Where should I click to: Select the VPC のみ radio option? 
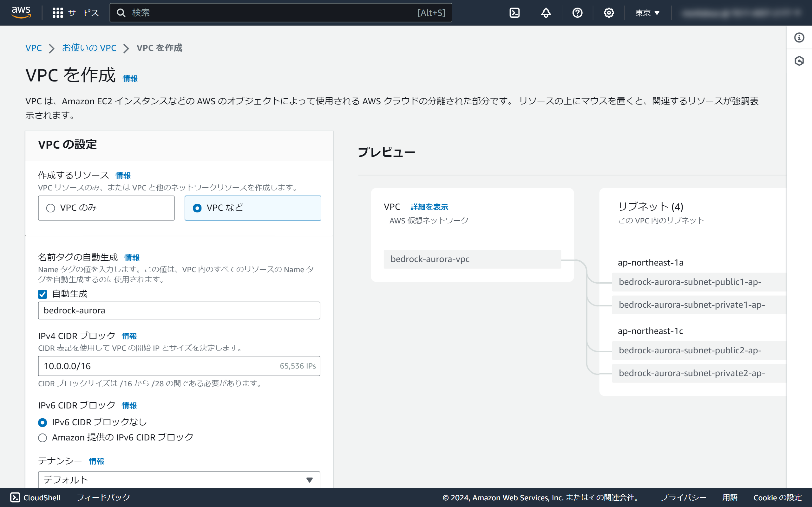click(x=51, y=208)
